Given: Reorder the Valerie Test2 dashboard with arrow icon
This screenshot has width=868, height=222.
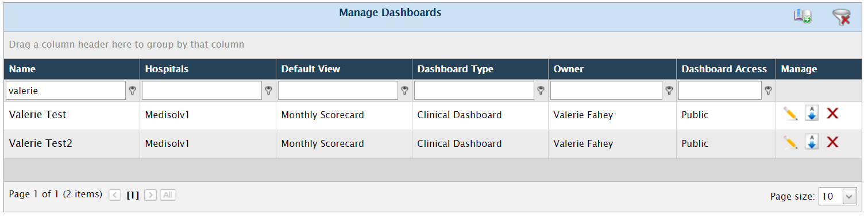Looking at the screenshot, I should pyautogui.click(x=811, y=142).
